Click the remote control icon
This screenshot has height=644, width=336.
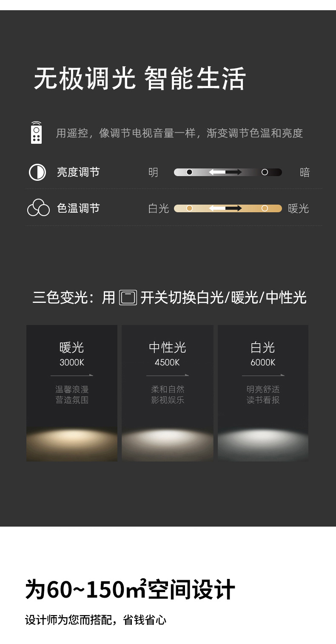click(x=37, y=132)
